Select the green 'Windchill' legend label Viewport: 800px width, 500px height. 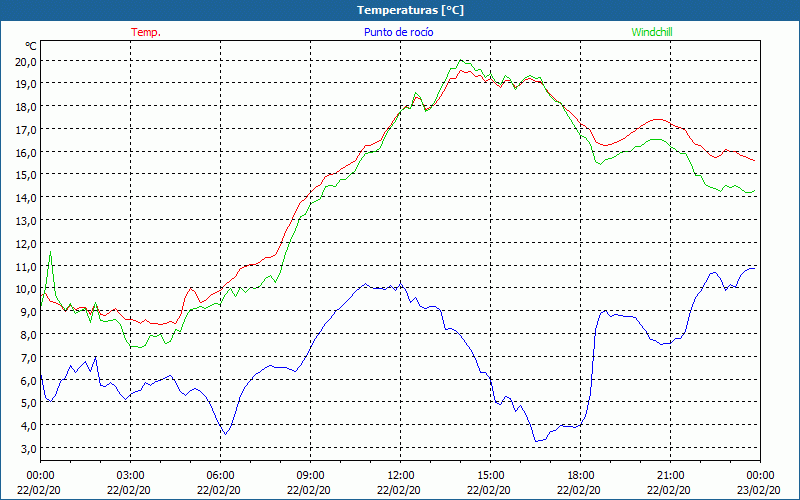[652, 32]
